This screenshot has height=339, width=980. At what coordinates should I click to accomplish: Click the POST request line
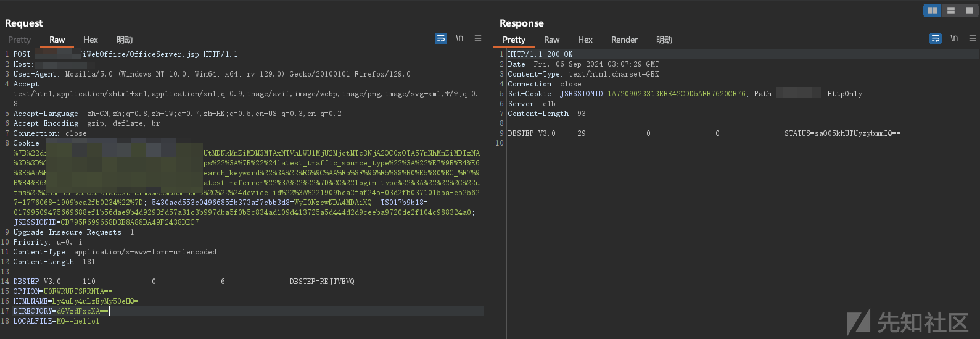coord(125,54)
